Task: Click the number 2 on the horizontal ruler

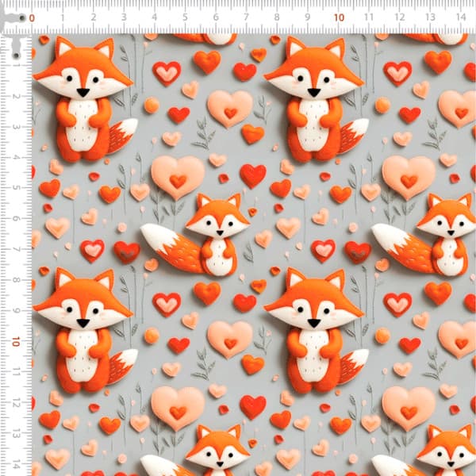Action: (x=93, y=17)
